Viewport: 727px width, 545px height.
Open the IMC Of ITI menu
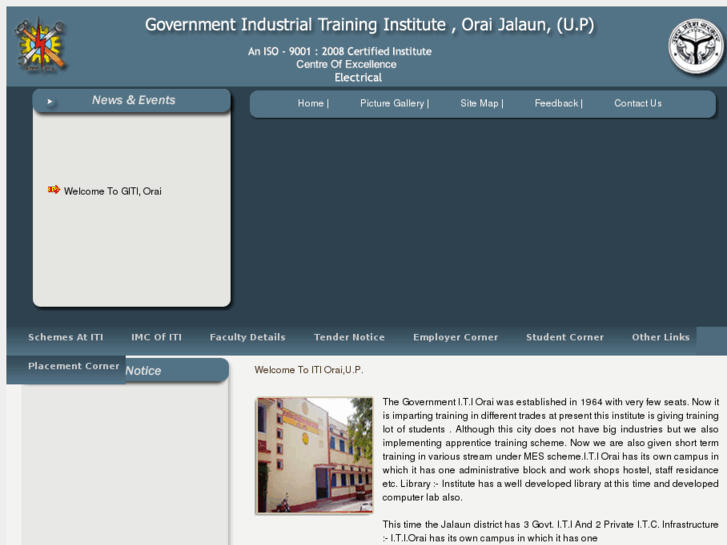click(156, 337)
